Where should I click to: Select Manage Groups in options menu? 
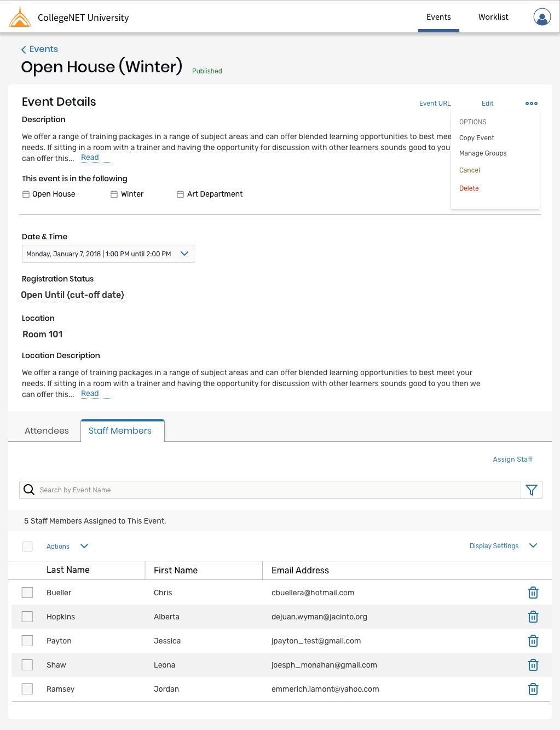[483, 153]
